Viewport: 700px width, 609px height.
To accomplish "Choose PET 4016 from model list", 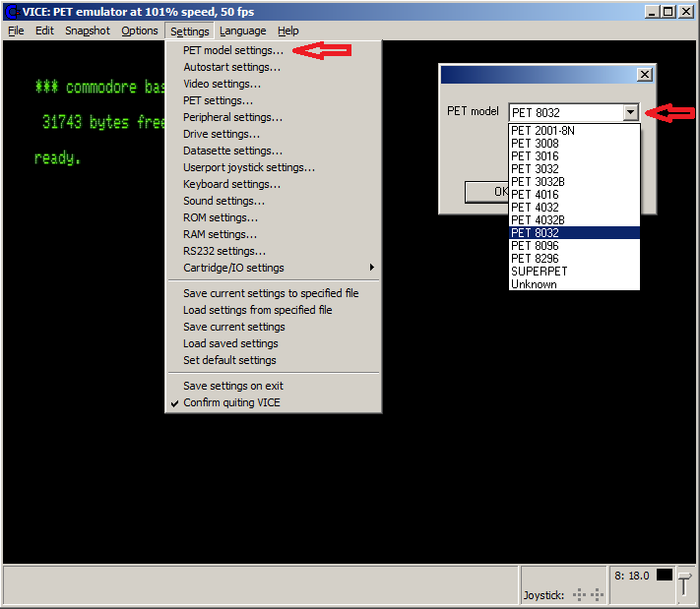I will 574,195.
